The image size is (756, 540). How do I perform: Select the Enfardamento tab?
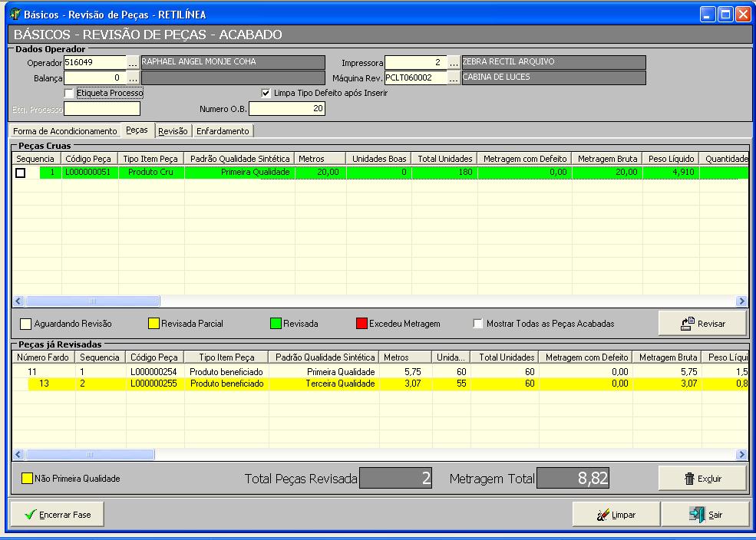223,131
